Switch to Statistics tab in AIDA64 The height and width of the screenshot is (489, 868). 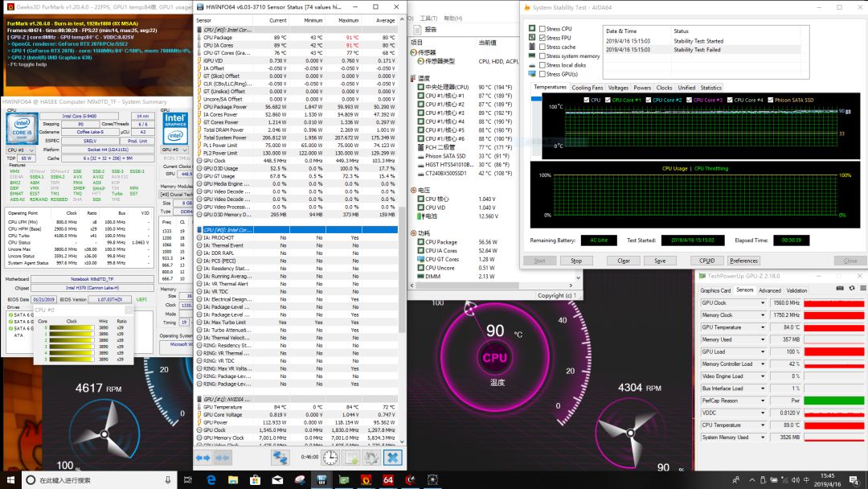(x=710, y=88)
